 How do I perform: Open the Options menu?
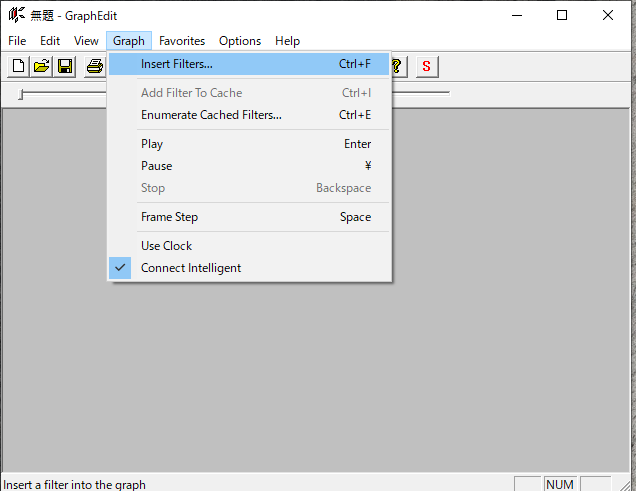pos(240,41)
